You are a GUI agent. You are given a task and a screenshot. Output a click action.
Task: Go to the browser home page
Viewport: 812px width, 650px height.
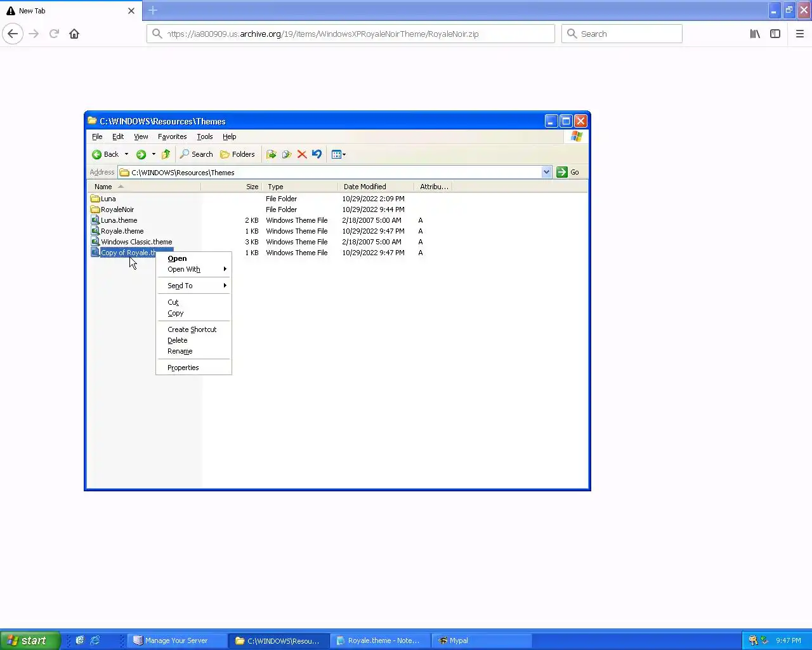pos(74,34)
